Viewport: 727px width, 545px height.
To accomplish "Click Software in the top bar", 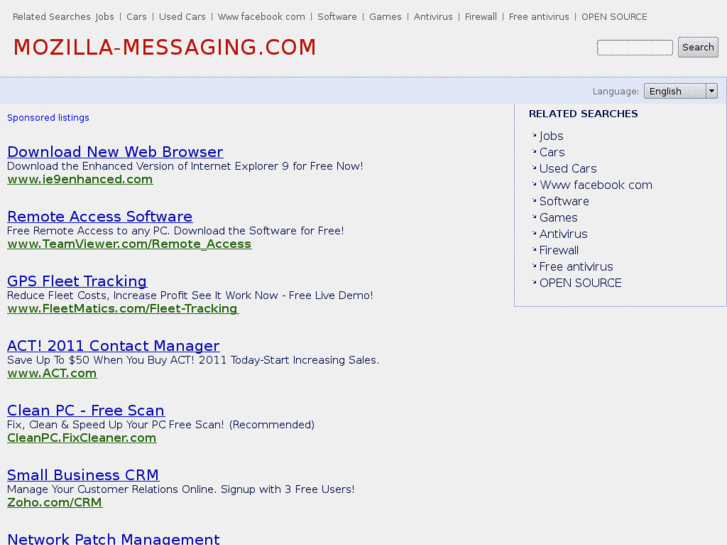I will pyautogui.click(x=337, y=17).
